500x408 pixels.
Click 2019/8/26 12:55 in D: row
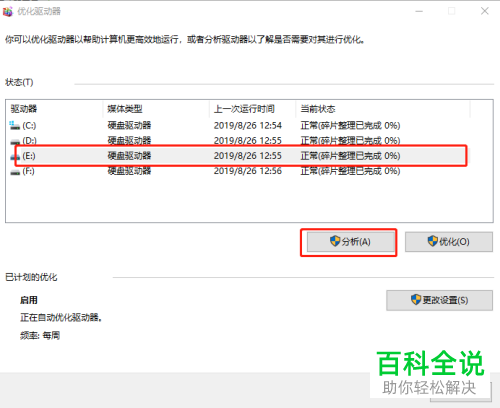click(248, 141)
